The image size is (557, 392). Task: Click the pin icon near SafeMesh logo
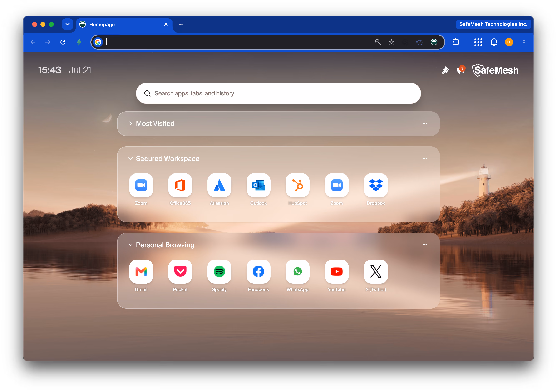pyautogui.click(x=445, y=70)
